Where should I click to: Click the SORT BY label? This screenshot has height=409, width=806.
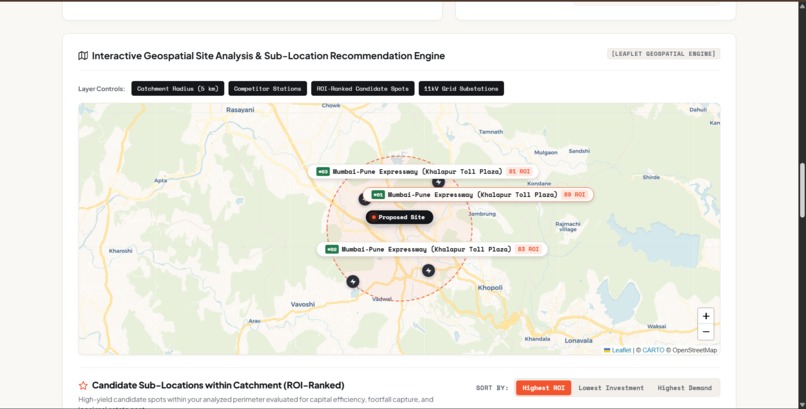[x=492, y=388]
